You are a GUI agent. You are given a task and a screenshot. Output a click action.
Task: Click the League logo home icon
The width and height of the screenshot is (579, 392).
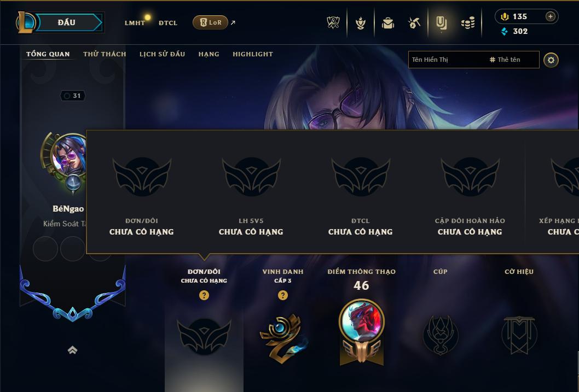pos(25,22)
